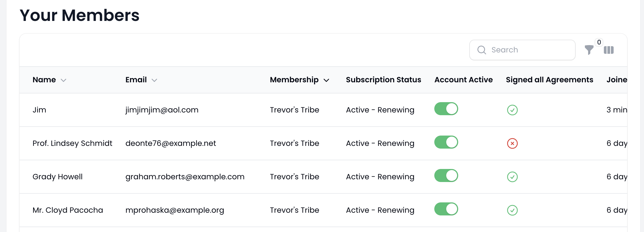Screen dimensions: 644x232
Task: Click Grady Howell's signed agreements checkmark
Action: tap(512, 177)
